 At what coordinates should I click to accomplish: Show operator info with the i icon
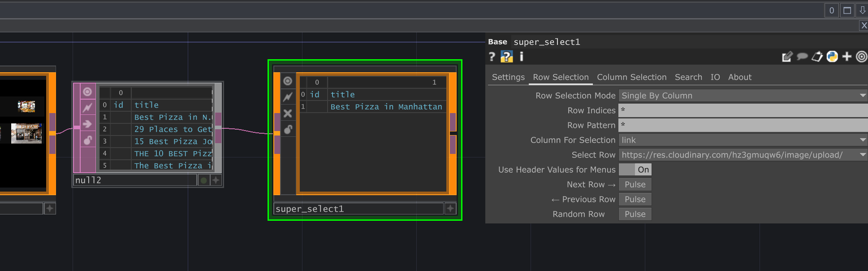(x=521, y=57)
